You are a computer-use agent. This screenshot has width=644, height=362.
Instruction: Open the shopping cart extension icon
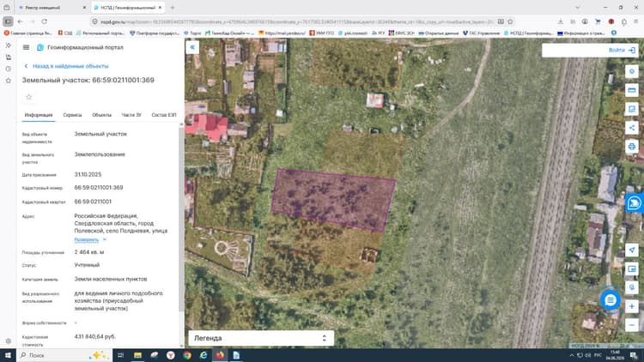[x=598, y=21]
